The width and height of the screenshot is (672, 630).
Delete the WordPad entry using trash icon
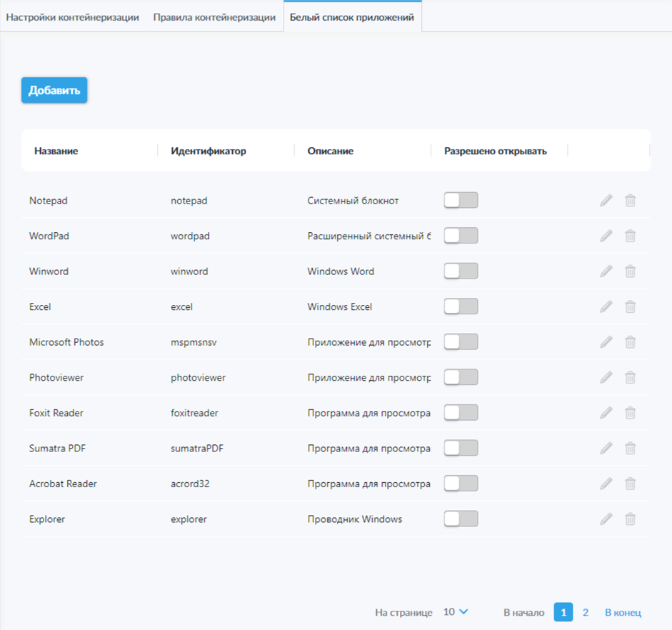(x=630, y=236)
